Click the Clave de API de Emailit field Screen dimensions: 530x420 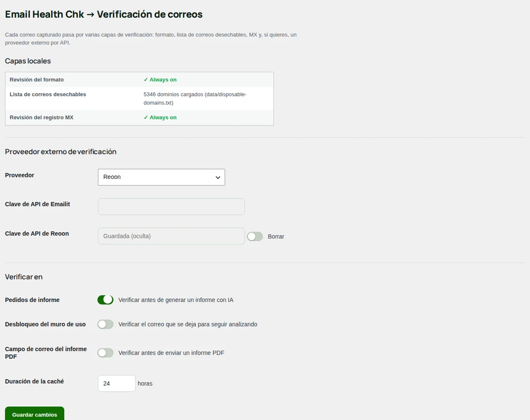(x=171, y=207)
